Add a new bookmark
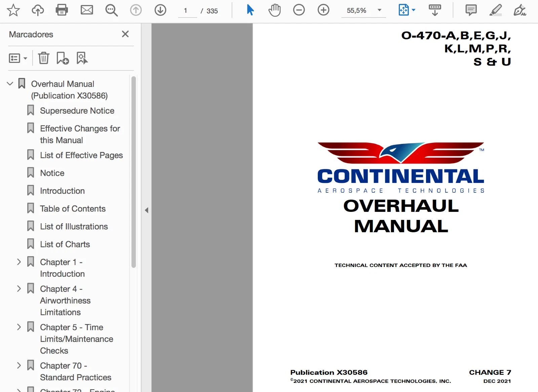This screenshot has width=538, height=392. [x=63, y=58]
